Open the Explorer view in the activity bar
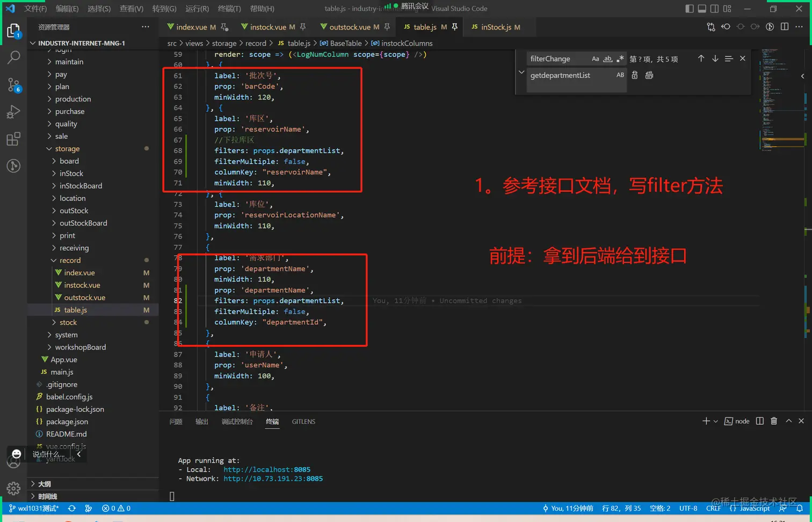The width and height of the screenshot is (812, 522). point(13,31)
